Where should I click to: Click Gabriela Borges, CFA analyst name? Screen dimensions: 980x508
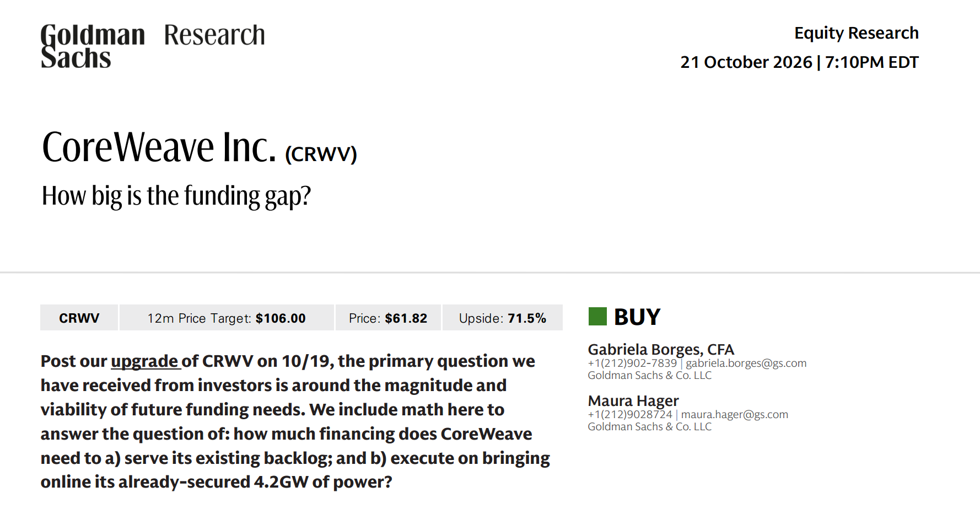click(x=661, y=349)
